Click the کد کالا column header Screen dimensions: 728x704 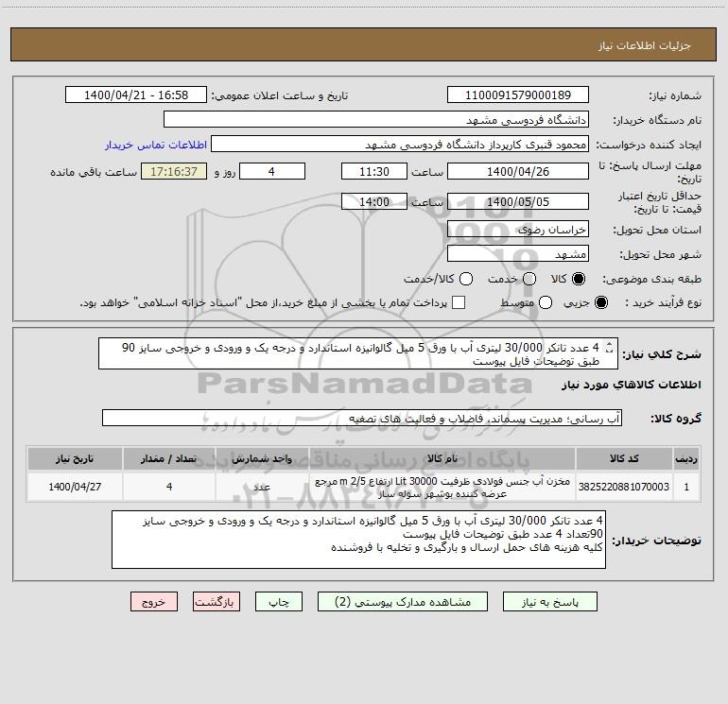coord(624,458)
